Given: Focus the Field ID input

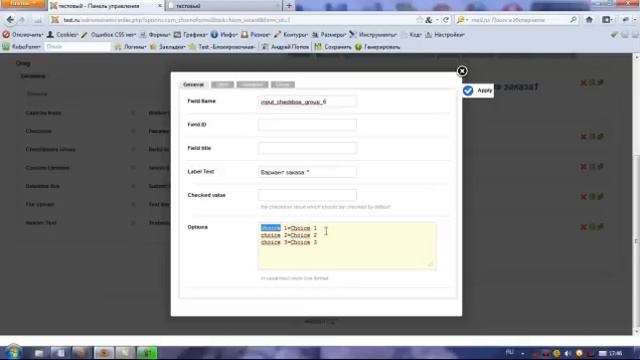Looking at the screenshot, I should [x=307, y=125].
